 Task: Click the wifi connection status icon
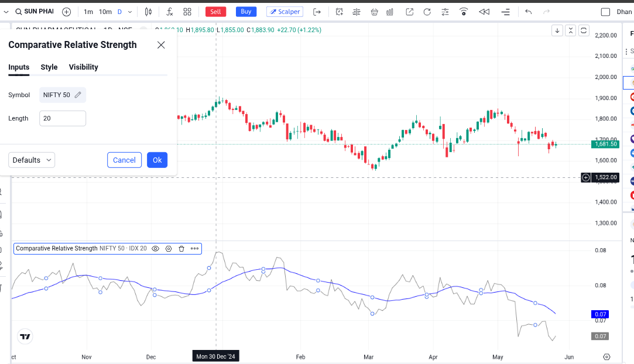coord(464,12)
